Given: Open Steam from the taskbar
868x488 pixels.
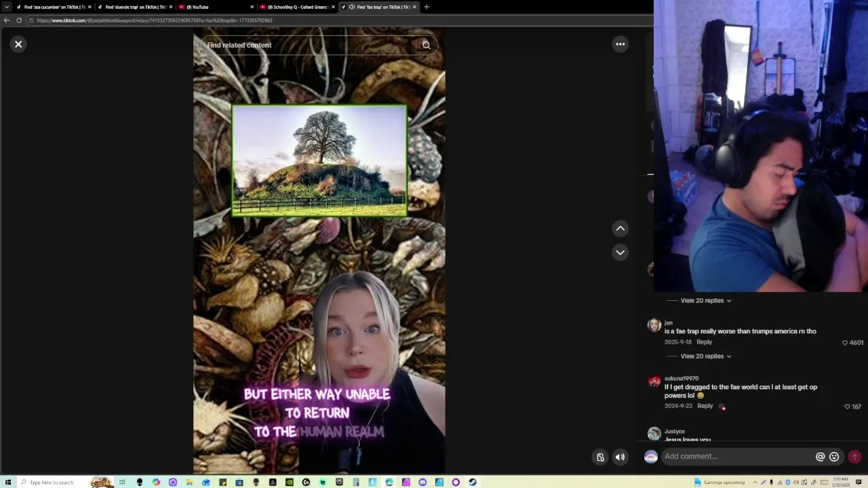Looking at the screenshot, I should (473, 482).
